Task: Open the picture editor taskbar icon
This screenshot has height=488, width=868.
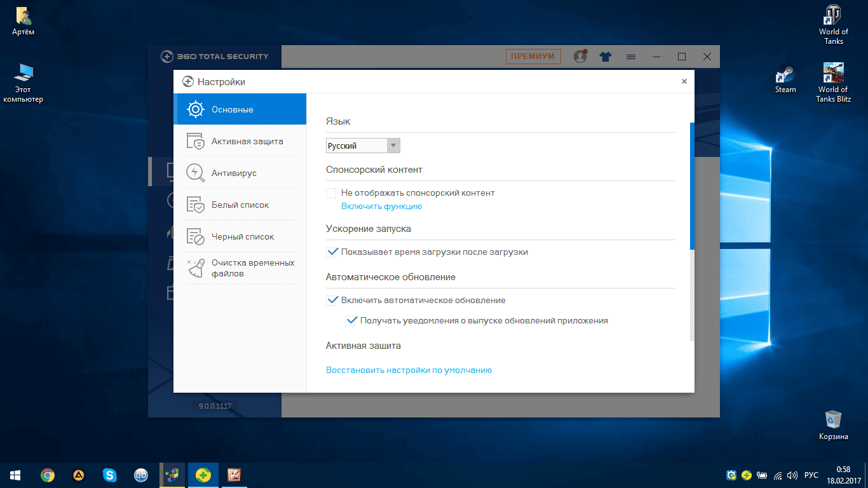Action: click(234, 475)
